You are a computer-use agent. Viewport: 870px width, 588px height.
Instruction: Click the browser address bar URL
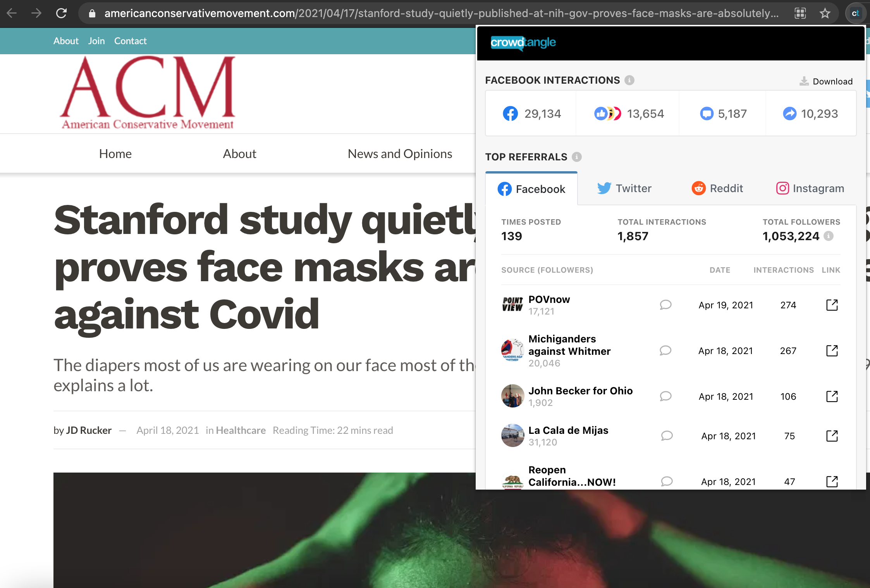[x=441, y=14]
